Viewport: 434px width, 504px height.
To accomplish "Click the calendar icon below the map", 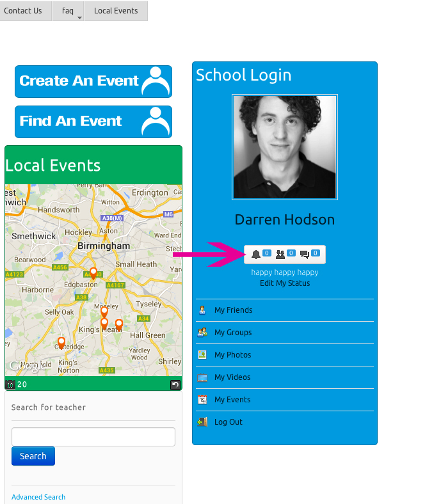I will (10, 384).
